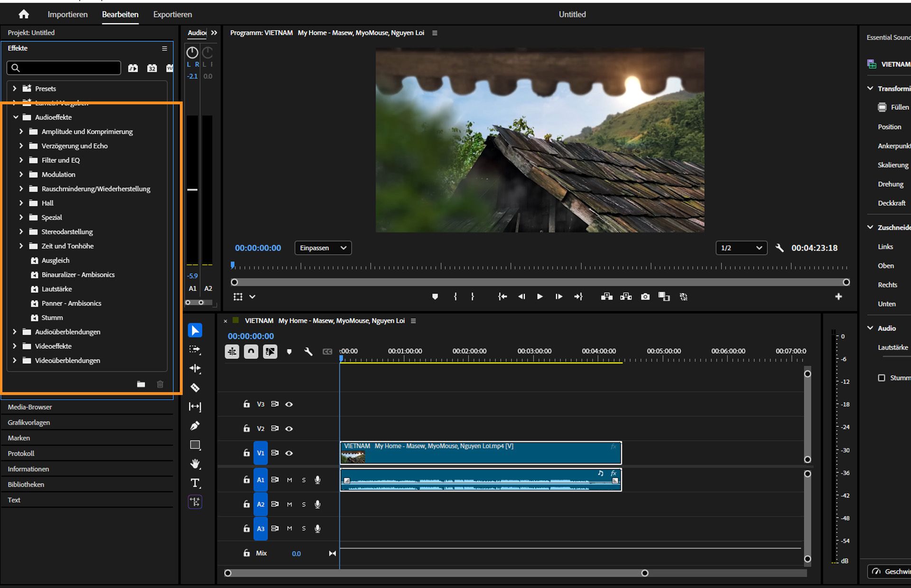Select the Hand tool
This screenshot has height=588, width=911.
195,464
